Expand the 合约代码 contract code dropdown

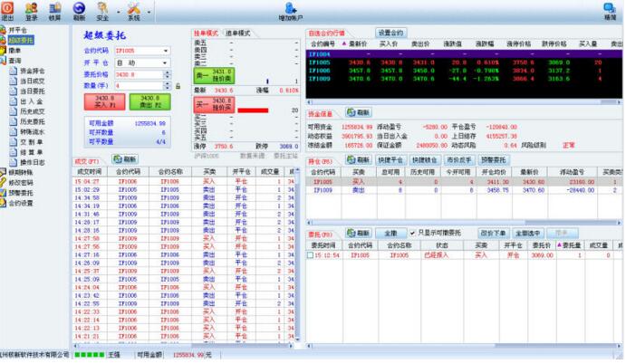pyautogui.click(x=166, y=51)
